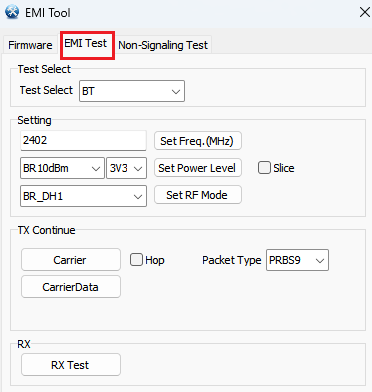The height and width of the screenshot is (392, 372).
Task: Open the Test Select BT dropdown
Action: tap(132, 91)
